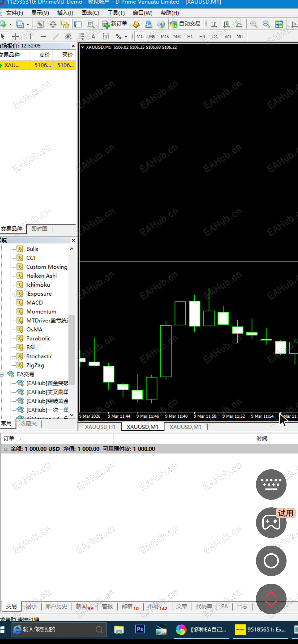The width and height of the screenshot is (298, 644).
Task: Set timeframe to M5
Action: 152,36
